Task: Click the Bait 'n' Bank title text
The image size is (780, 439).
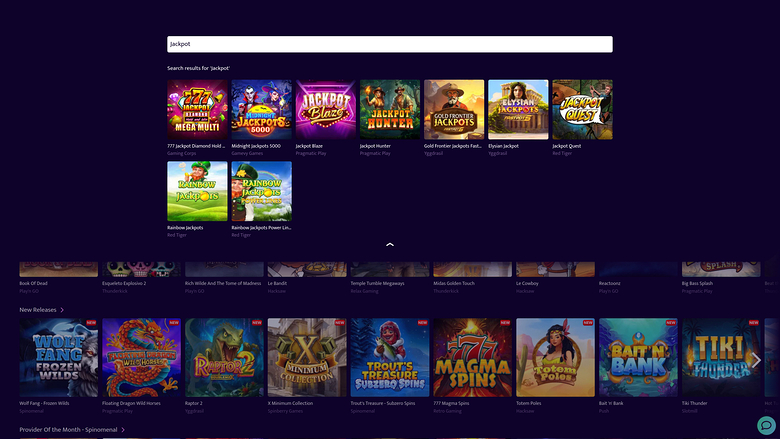Action: pos(611,403)
